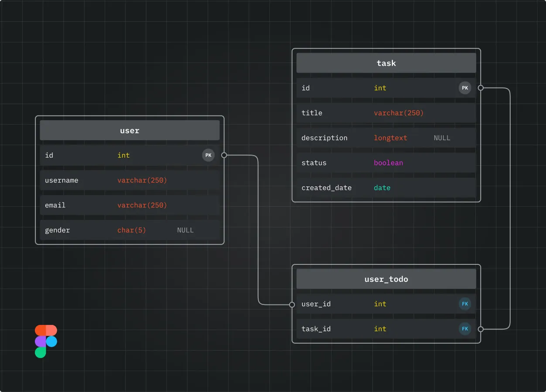Click the PK badge on user id field
546x392 pixels.
tap(208, 155)
